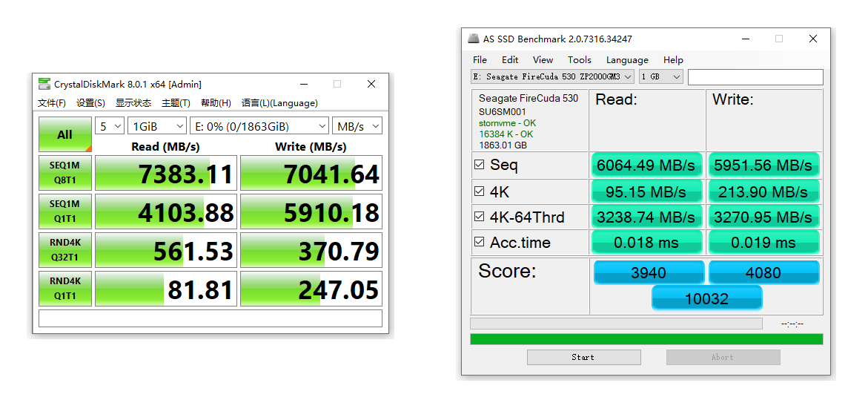Open the Language menu in AS SSD Benchmark
Screen dimensions: 868x400
tap(627, 60)
